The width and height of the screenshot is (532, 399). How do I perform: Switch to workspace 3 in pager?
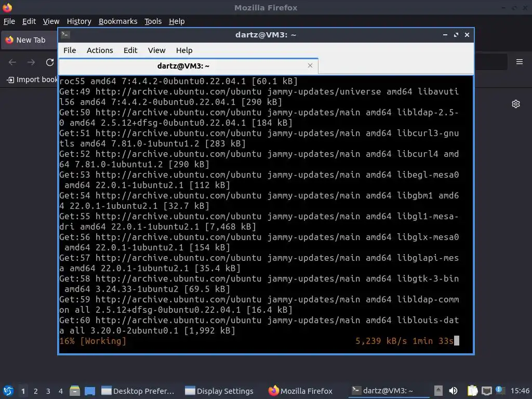(x=48, y=391)
